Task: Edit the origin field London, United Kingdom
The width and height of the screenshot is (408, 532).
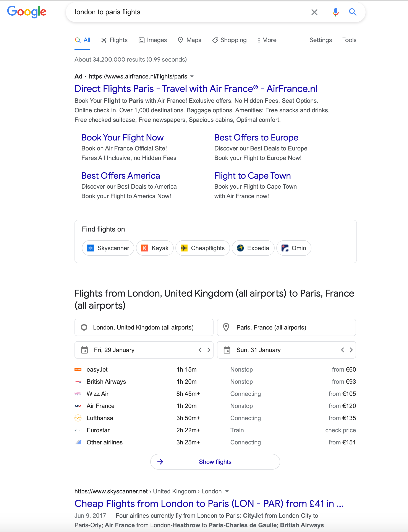Action: 144,327
